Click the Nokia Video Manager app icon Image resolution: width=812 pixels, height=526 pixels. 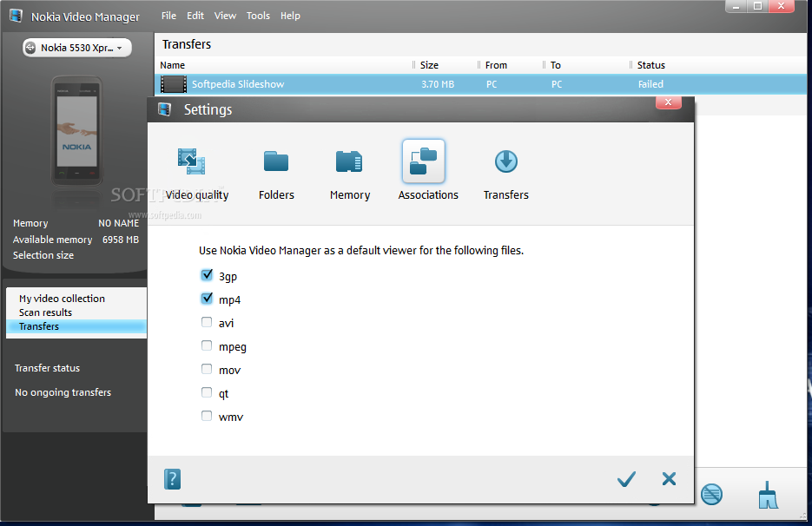(16, 16)
